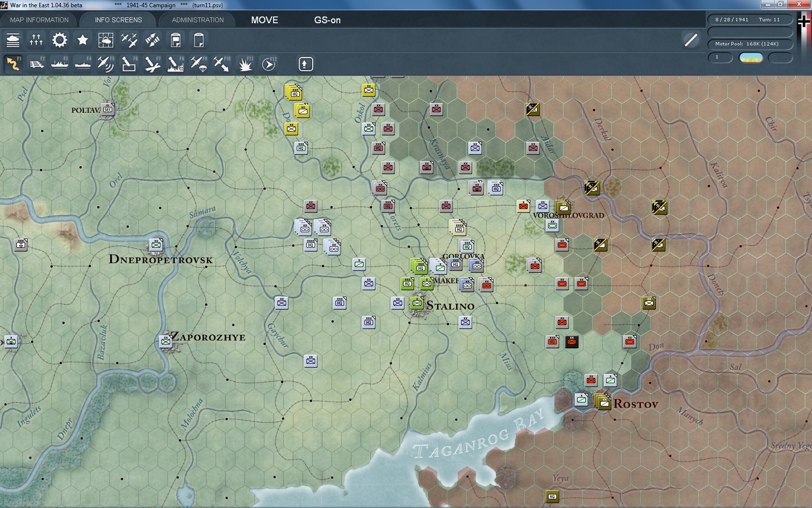812x508 pixels.
Task: Select the yellow unit at Voroshilovgrad
Action: coord(563,207)
